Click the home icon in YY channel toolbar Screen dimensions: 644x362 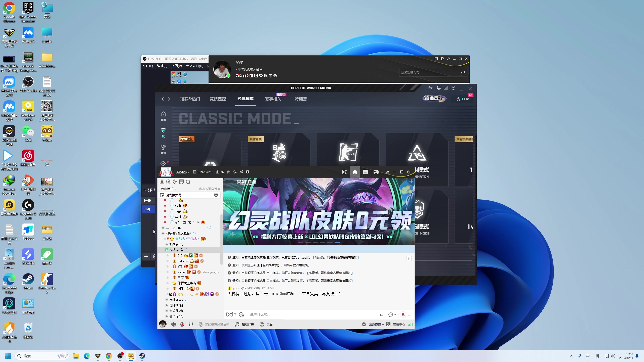tap(355, 172)
